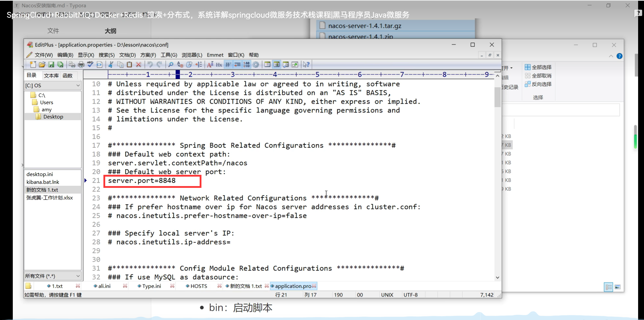Screen dimensions: 644x320
Task: Toggle line numbers display button
Action: [x=246, y=65]
